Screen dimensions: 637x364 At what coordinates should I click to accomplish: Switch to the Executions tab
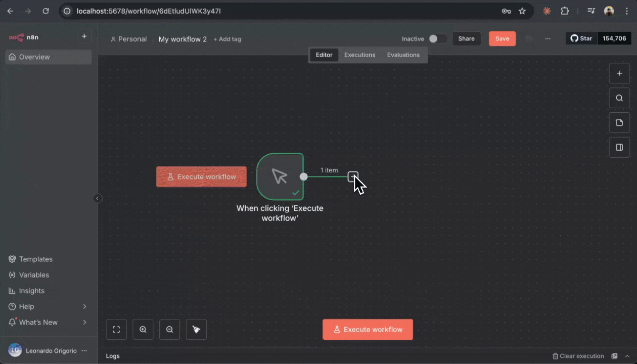pos(359,55)
